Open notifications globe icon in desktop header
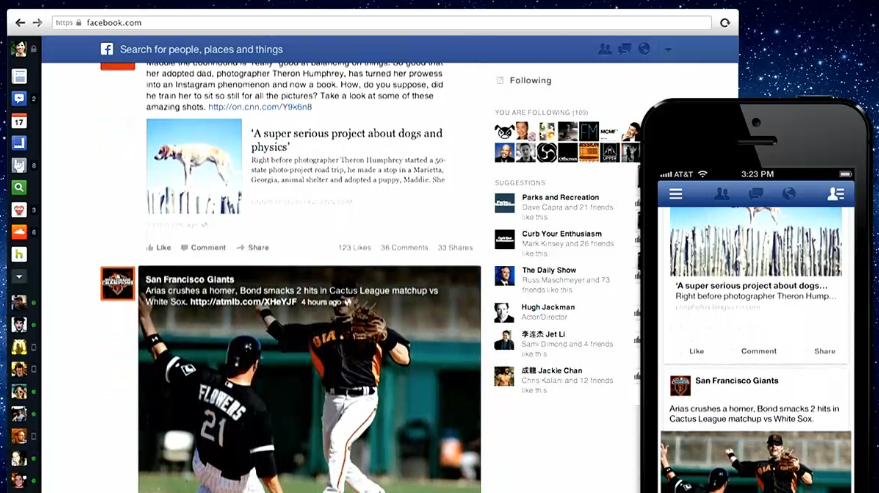The width and height of the screenshot is (879, 493). pyautogui.click(x=644, y=49)
